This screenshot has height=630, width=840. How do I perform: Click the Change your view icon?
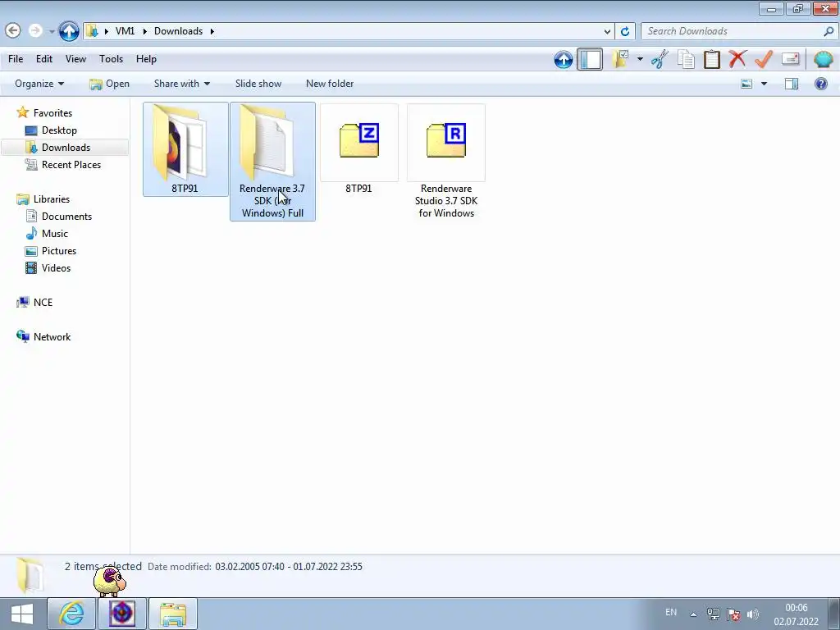[x=746, y=84]
